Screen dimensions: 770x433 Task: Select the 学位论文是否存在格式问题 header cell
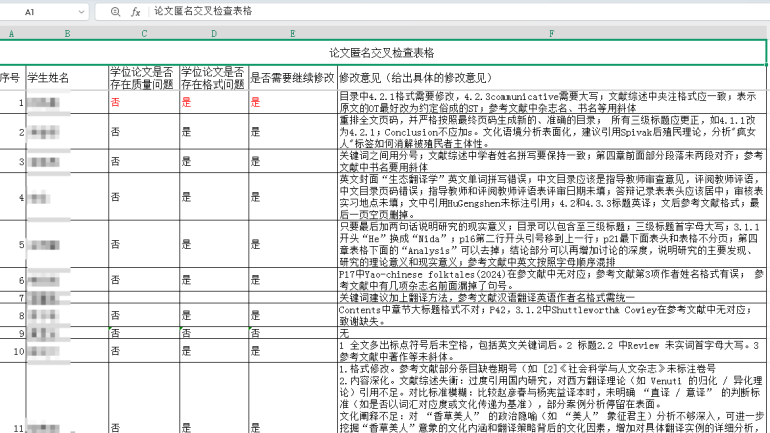coord(213,77)
